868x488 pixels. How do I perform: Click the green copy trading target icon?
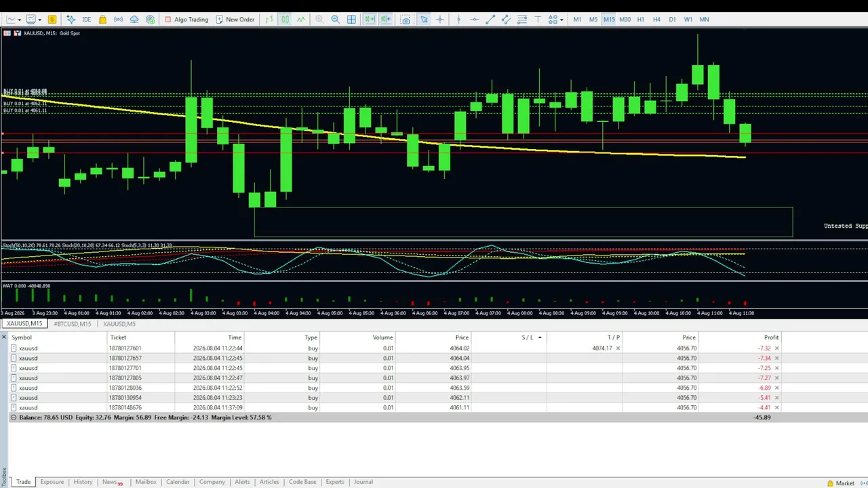pyautogui.click(x=150, y=20)
